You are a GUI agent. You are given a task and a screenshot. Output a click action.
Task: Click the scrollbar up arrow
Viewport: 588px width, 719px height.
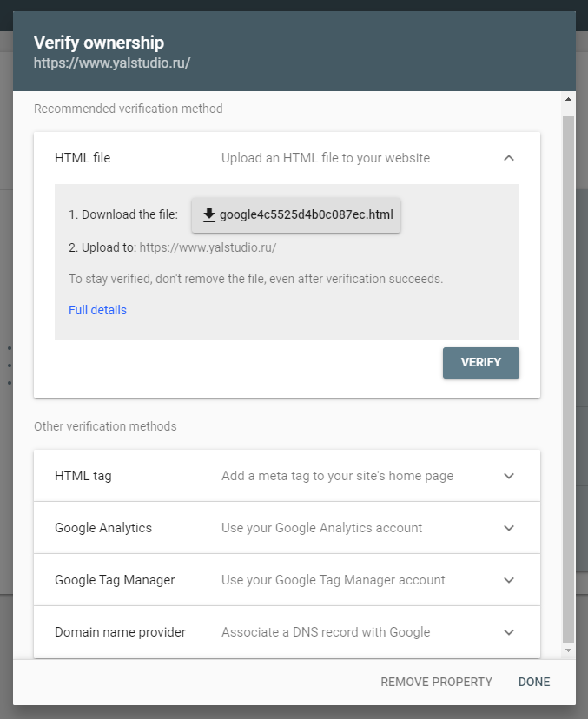point(568,99)
